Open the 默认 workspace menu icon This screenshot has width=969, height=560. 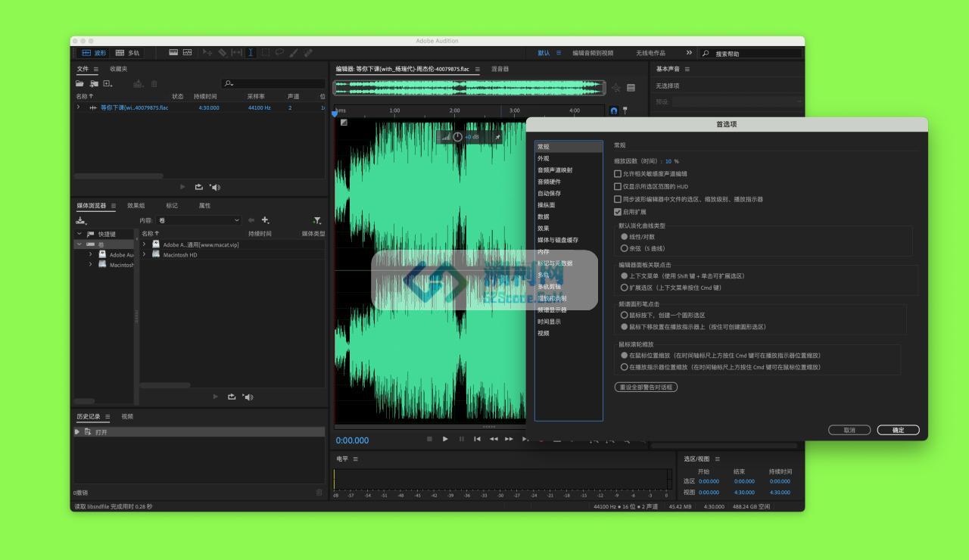point(559,53)
